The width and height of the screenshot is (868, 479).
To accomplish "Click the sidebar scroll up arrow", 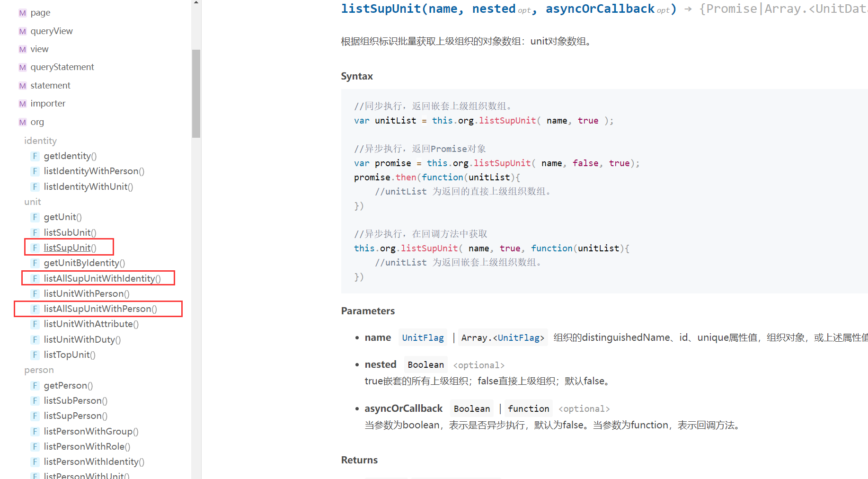I will click(x=196, y=3).
